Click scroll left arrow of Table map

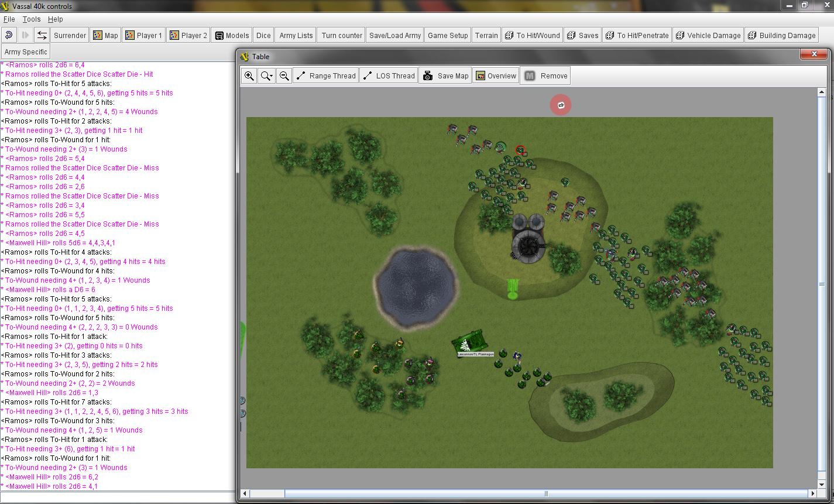[245, 493]
